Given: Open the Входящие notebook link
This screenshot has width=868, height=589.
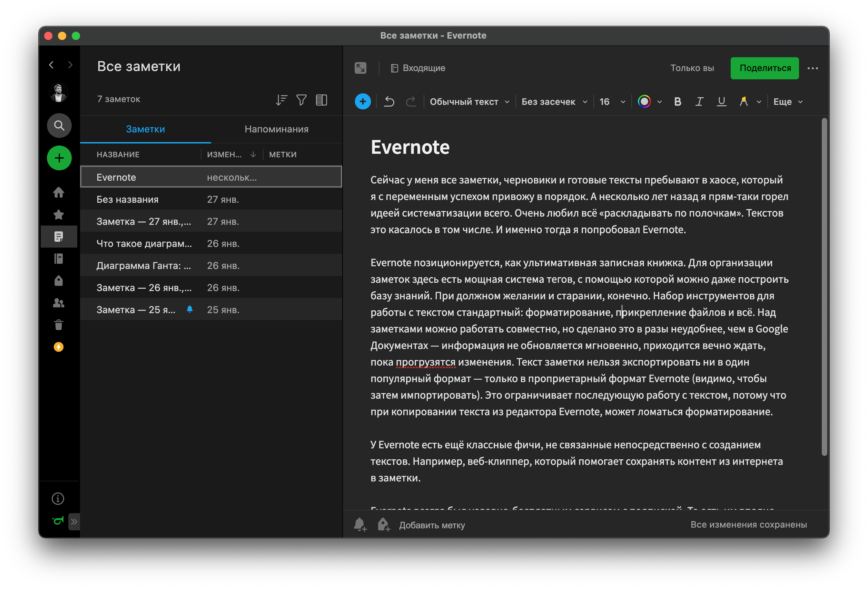Looking at the screenshot, I should point(418,68).
